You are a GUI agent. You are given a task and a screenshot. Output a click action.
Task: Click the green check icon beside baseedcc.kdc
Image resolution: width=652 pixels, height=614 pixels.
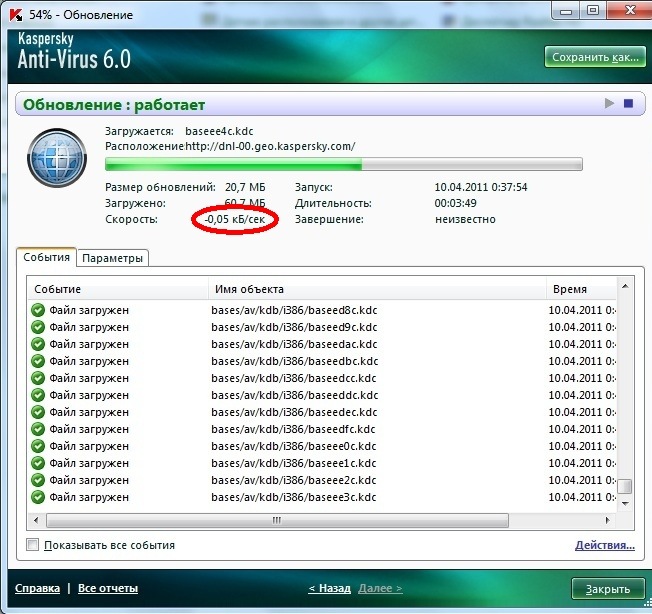[38, 378]
